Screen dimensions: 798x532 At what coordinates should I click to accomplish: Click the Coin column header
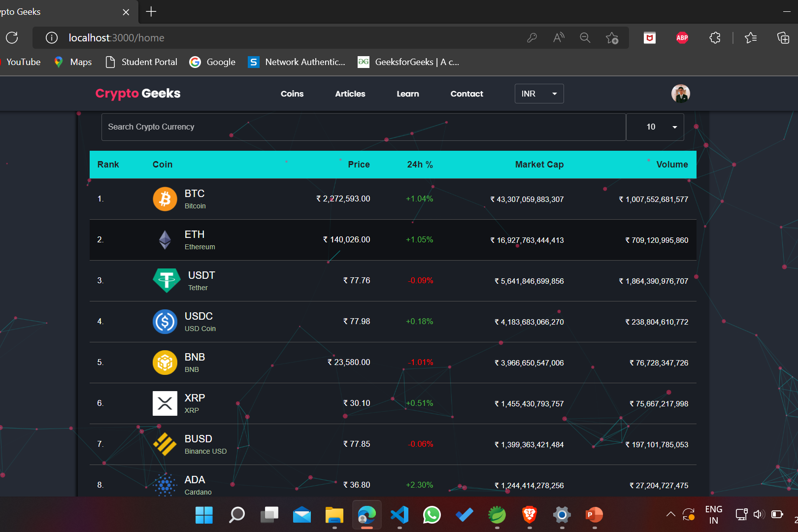pos(163,165)
